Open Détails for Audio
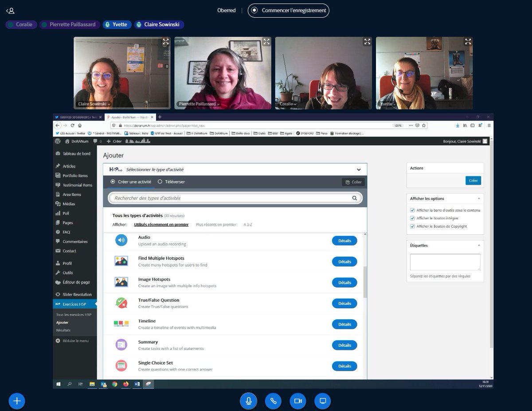The height and width of the screenshot is (411, 532). (344, 240)
